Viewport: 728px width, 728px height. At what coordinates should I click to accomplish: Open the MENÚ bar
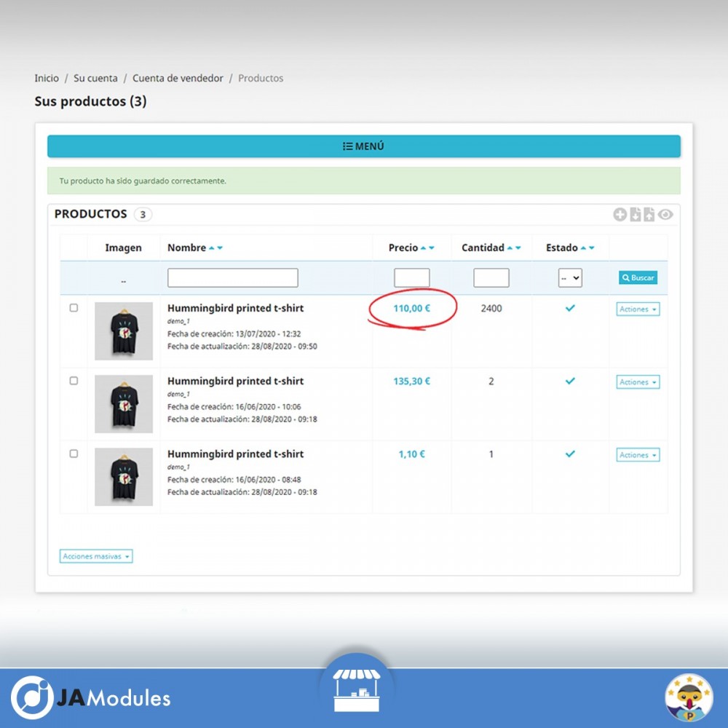[x=363, y=146]
